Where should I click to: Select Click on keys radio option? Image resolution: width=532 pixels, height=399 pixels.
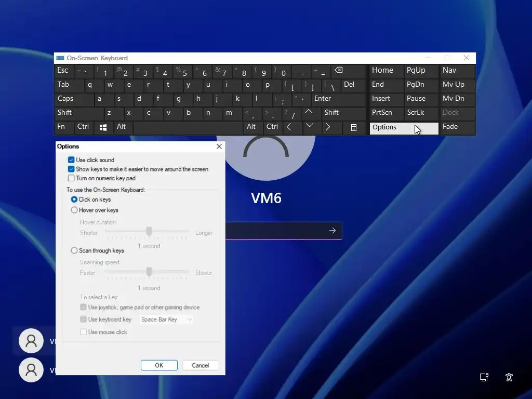click(x=74, y=199)
